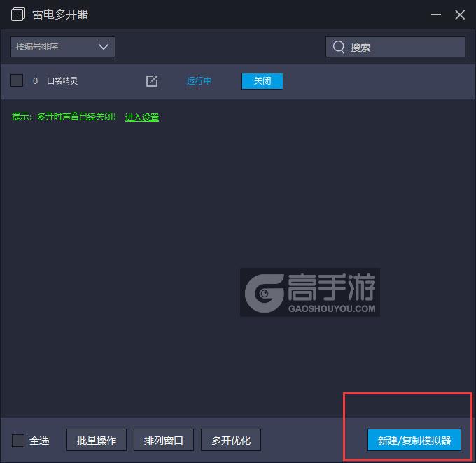The width and height of the screenshot is (476, 463).
Task: Click 新建/复制模拟器 button
Action: coord(414,440)
